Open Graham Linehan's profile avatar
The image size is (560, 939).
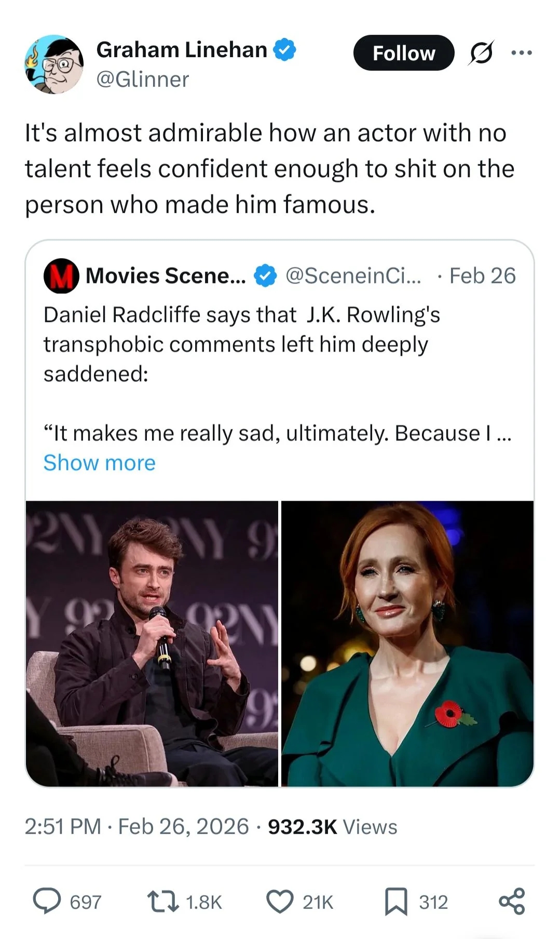click(x=54, y=64)
